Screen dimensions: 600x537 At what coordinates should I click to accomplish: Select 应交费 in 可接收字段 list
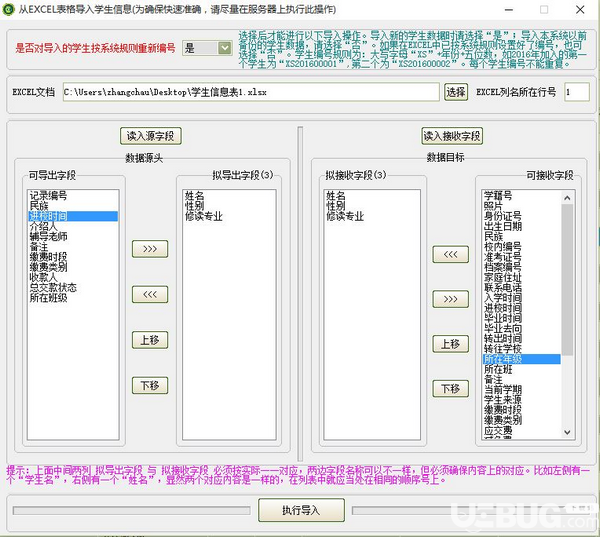(522, 431)
